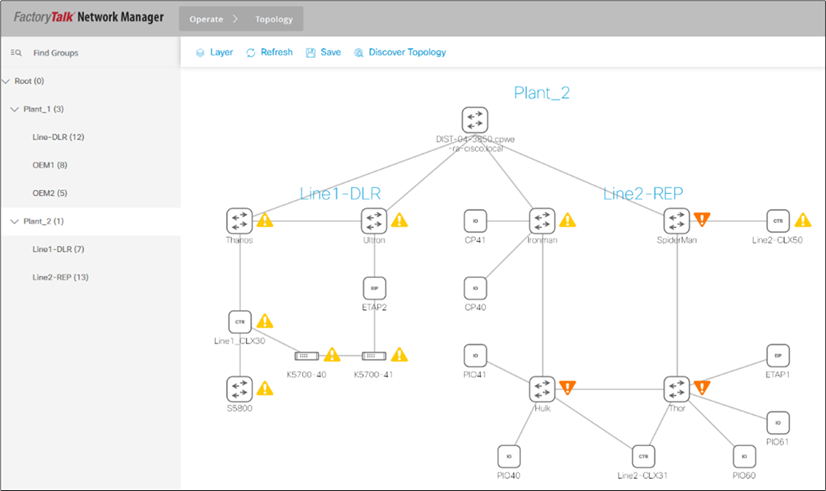Click the yellow warning beside K5700-40

click(x=332, y=355)
